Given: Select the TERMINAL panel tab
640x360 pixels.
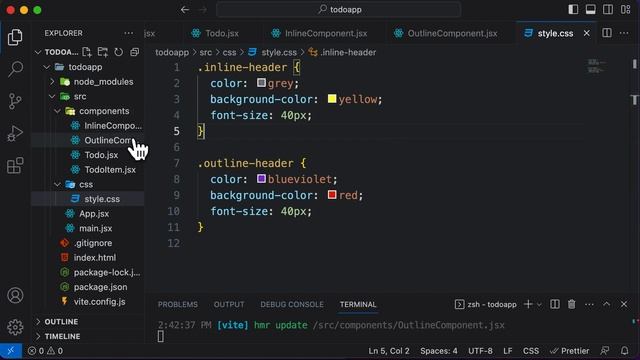Looking at the screenshot, I should (x=358, y=304).
